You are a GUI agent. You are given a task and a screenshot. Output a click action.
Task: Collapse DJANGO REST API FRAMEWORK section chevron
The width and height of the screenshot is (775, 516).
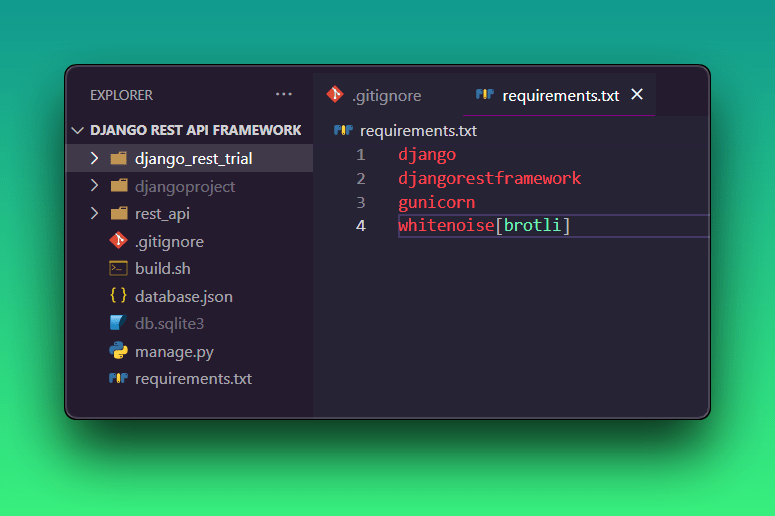pos(78,130)
